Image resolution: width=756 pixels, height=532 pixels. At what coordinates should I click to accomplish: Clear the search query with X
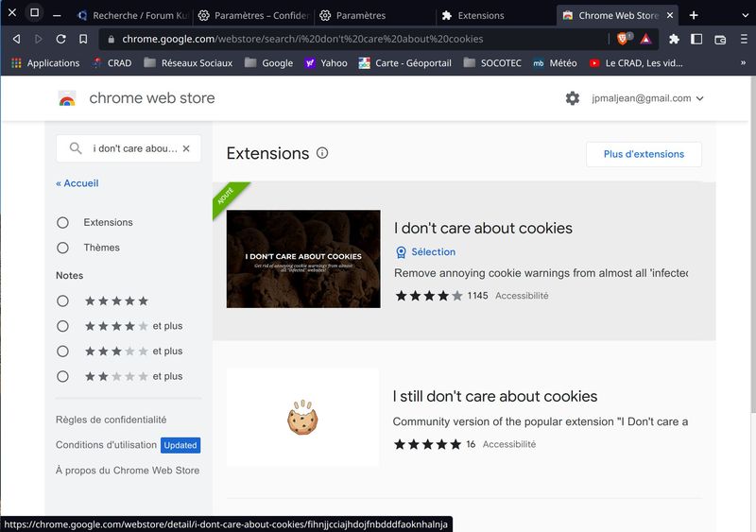pyautogui.click(x=186, y=148)
